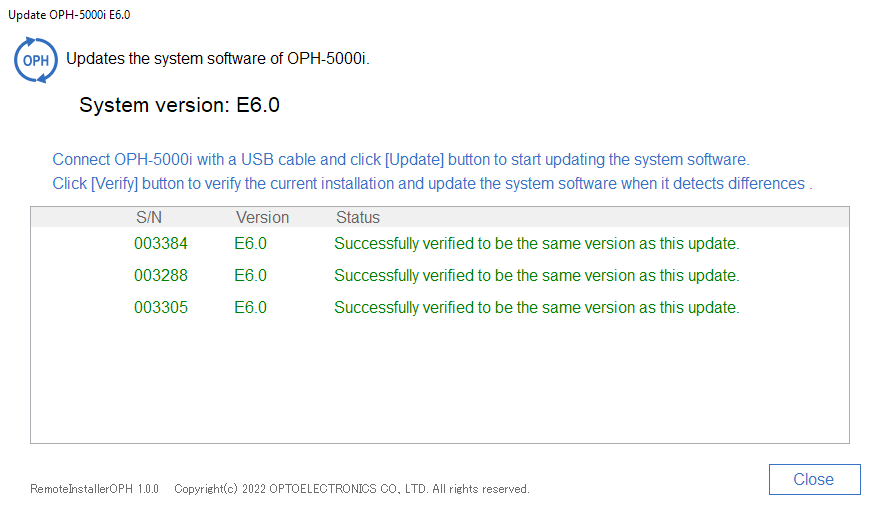Click status message for device 003305
This screenshot has height=507, width=872.
click(537, 307)
